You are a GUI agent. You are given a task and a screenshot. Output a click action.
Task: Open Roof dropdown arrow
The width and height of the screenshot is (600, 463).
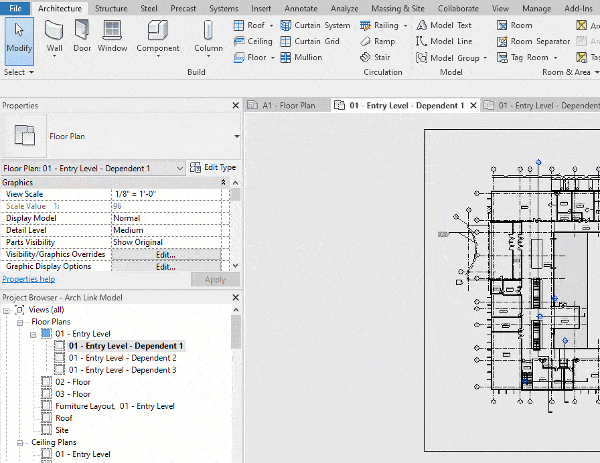pyautogui.click(x=271, y=26)
